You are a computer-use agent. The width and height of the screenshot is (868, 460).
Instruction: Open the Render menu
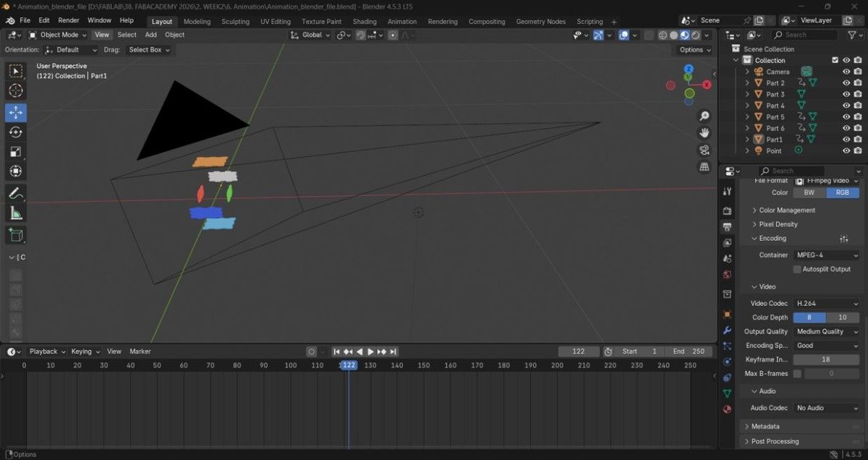point(69,20)
